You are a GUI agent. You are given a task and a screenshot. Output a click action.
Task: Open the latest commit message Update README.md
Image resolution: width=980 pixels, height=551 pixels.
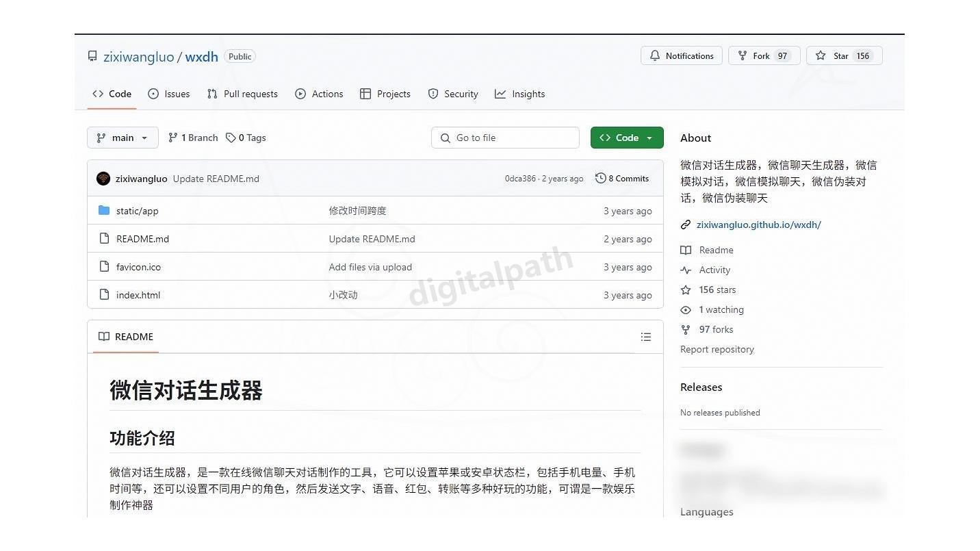tap(216, 179)
